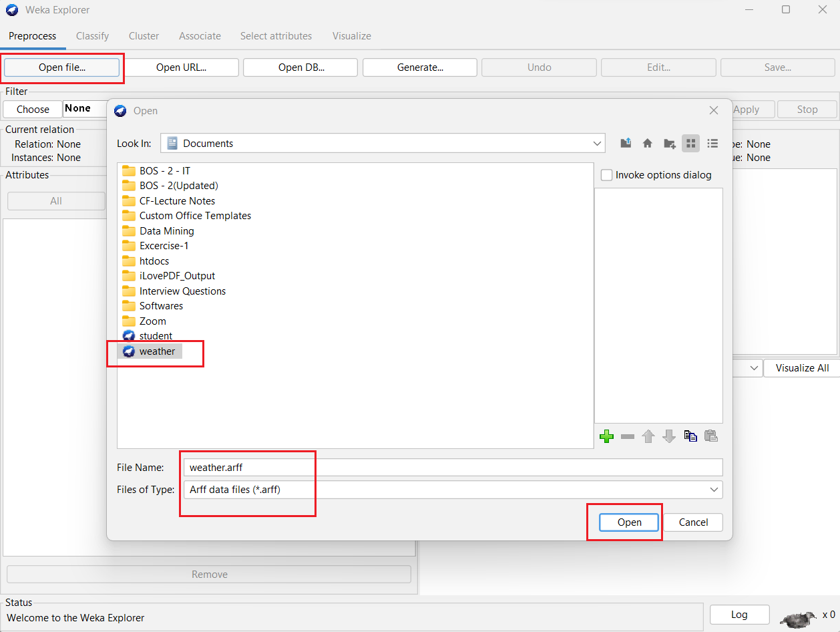
Task: Click the Instances: None label
Action: (46, 158)
